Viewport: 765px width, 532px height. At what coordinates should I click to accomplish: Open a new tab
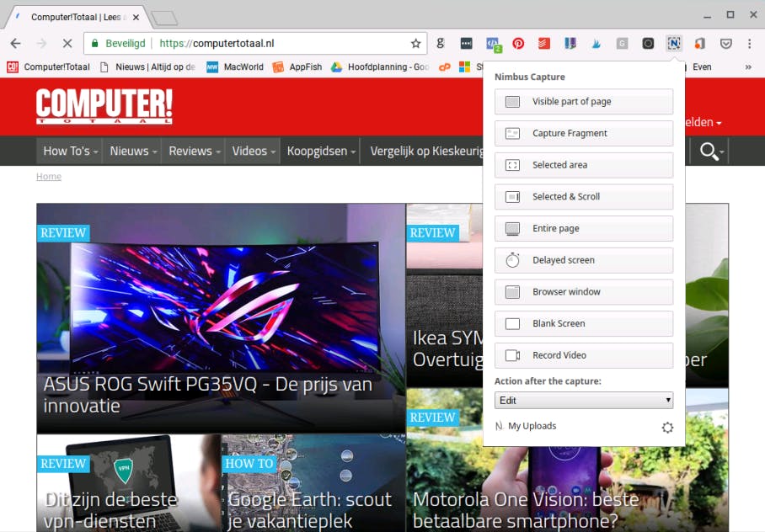pyautogui.click(x=165, y=19)
